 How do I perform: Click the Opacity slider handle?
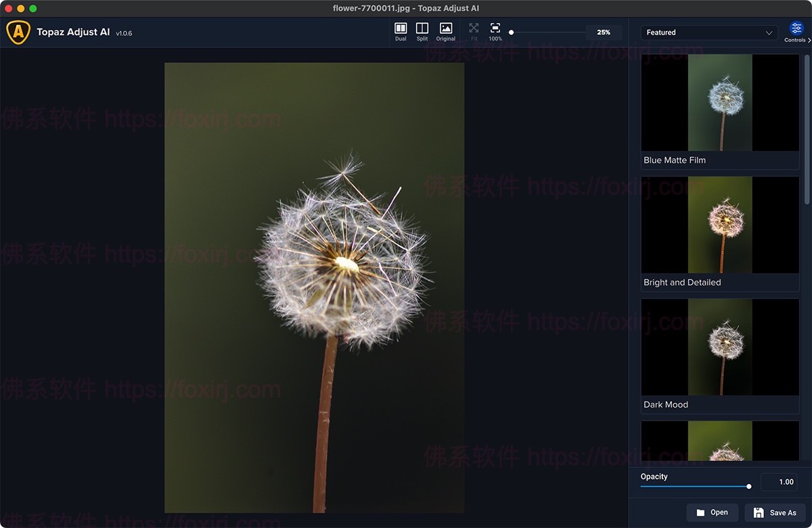point(748,486)
